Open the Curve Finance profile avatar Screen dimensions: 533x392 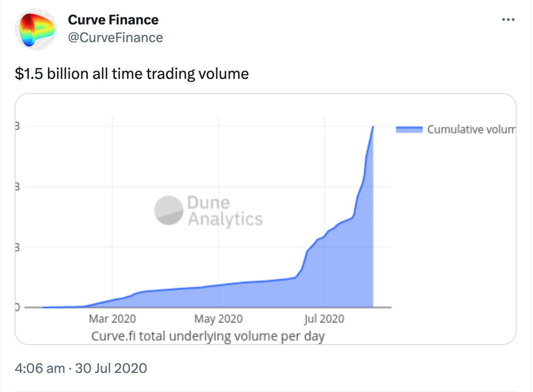[38, 29]
